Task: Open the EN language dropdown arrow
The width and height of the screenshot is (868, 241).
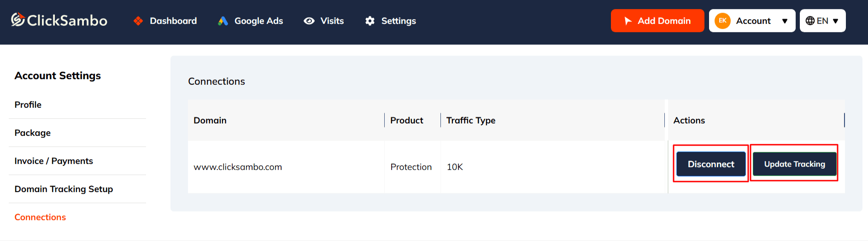Action: coord(836,21)
